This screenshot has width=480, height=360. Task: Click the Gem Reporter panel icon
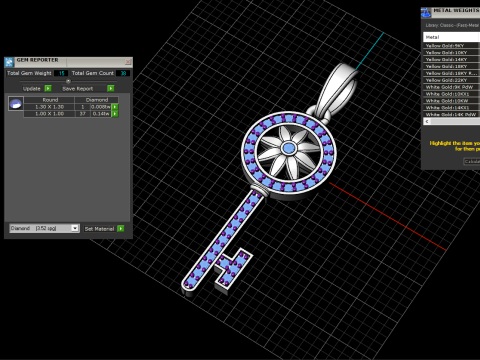9,62
